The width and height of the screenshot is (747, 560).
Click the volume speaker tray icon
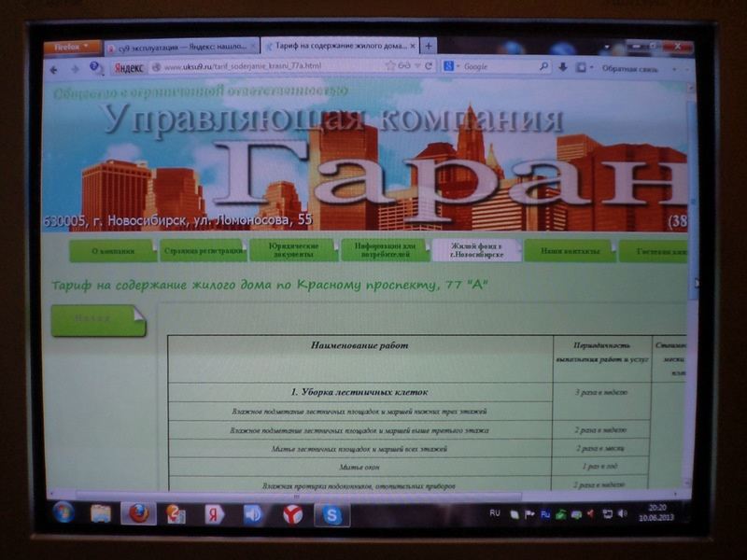tap(623, 514)
